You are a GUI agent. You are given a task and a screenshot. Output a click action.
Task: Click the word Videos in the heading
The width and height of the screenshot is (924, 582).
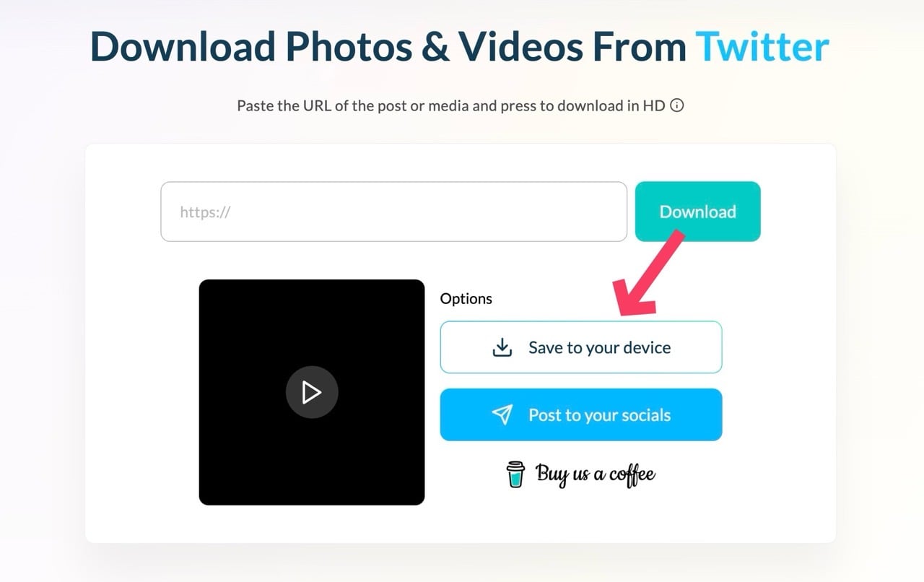click(520, 46)
